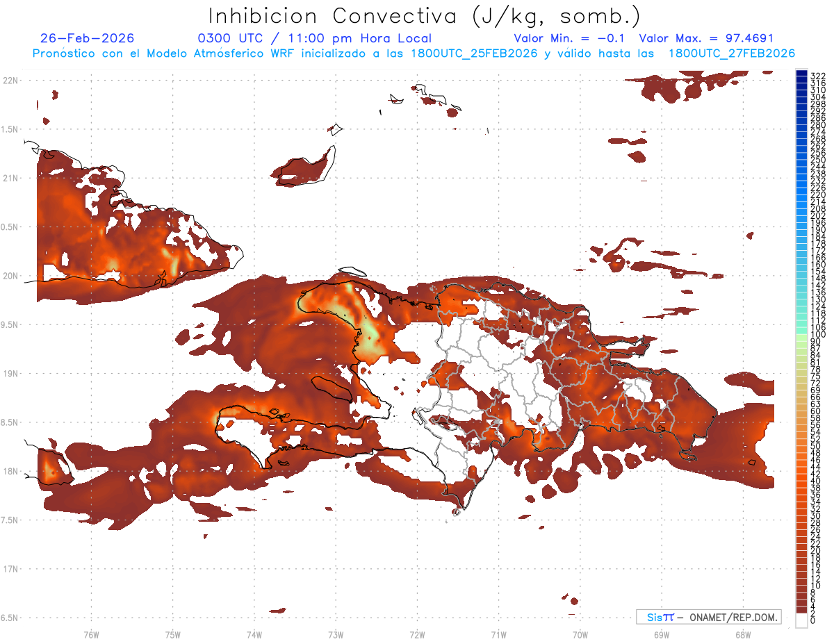Click the '76W' longitude label

point(91,634)
